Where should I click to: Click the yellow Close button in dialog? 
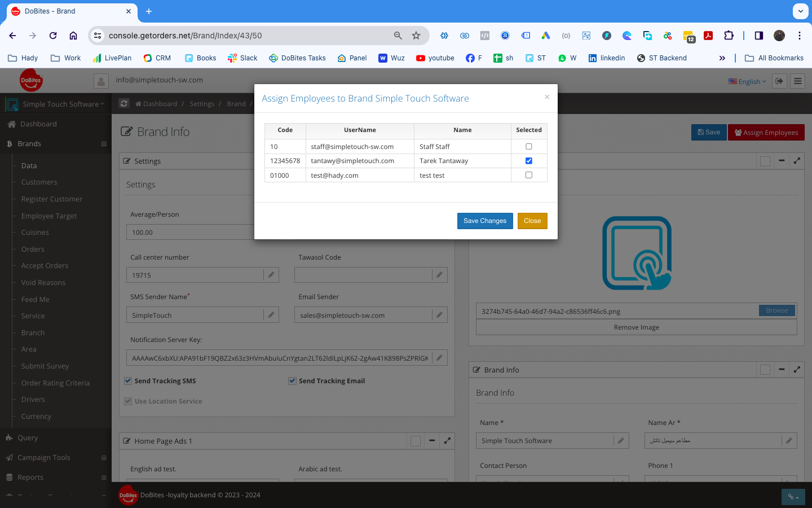click(532, 221)
